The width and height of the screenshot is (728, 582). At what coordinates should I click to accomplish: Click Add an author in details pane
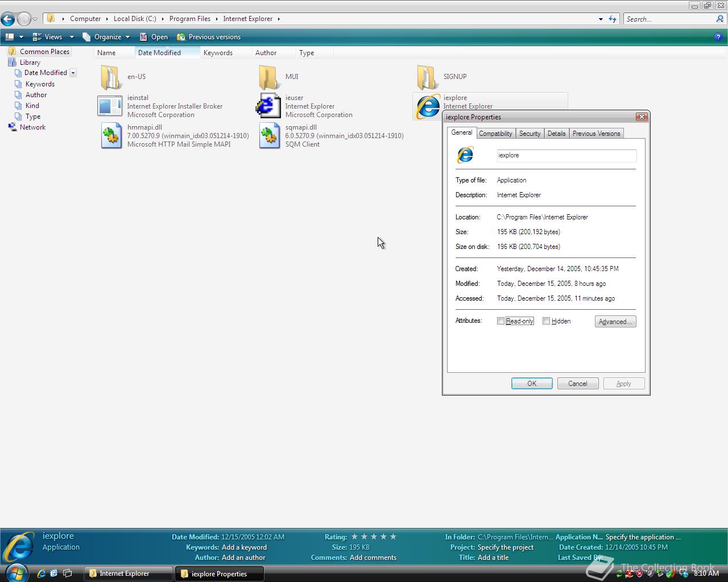pos(243,558)
